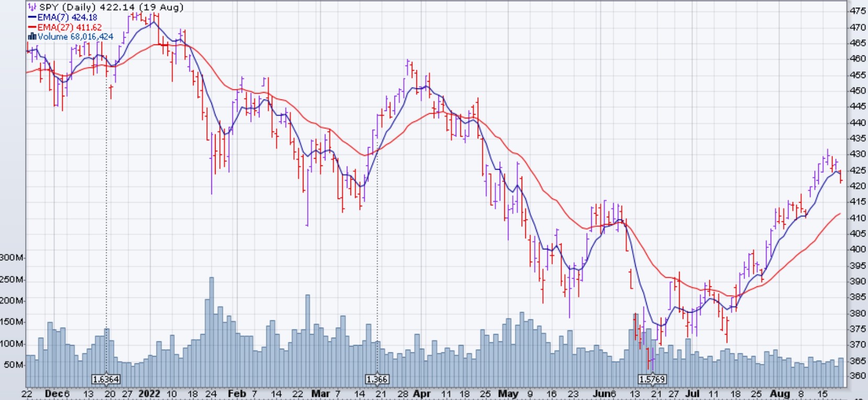Click the 2022 year label on date axis

click(x=149, y=394)
